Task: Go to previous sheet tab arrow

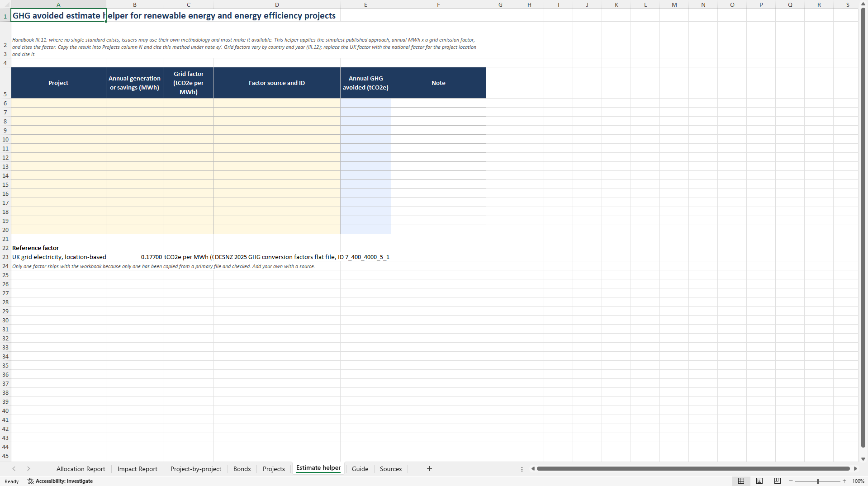Action: click(x=14, y=469)
